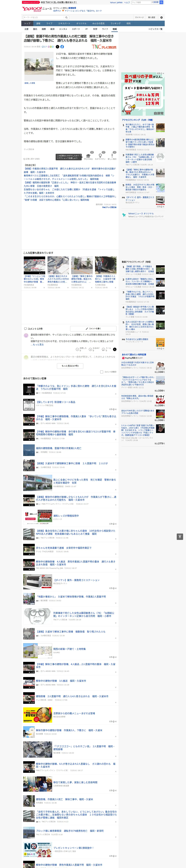This screenshot has height=868, width=186.
Task: Click the わかりやすい lightbulb reaction
Action: pyautogui.click(x=100, y=156)
